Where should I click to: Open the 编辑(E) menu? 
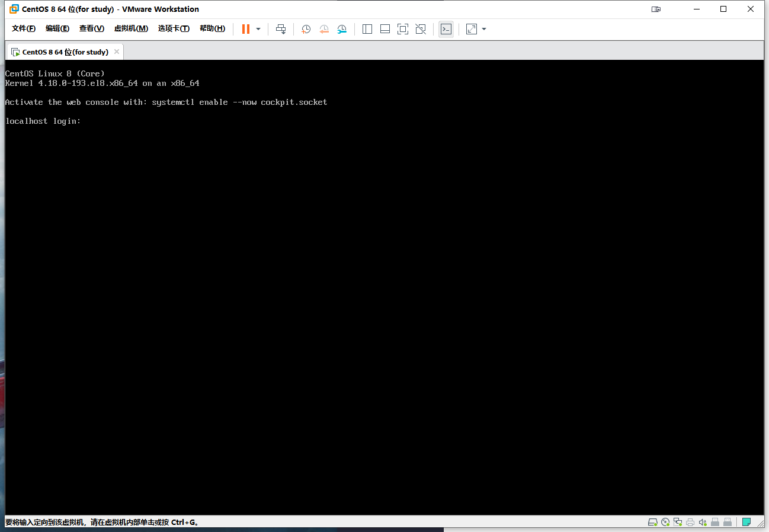(57, 28)
